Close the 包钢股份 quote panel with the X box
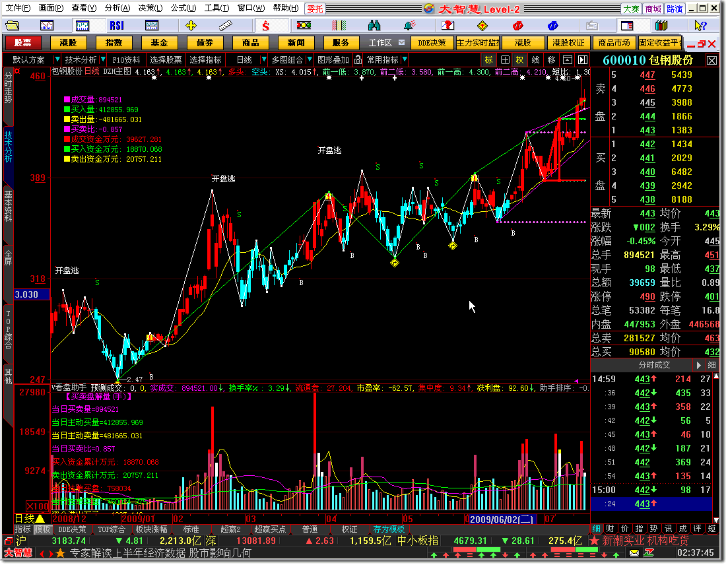The width and height of the screenshot is (728, 565). click(711, 60)
